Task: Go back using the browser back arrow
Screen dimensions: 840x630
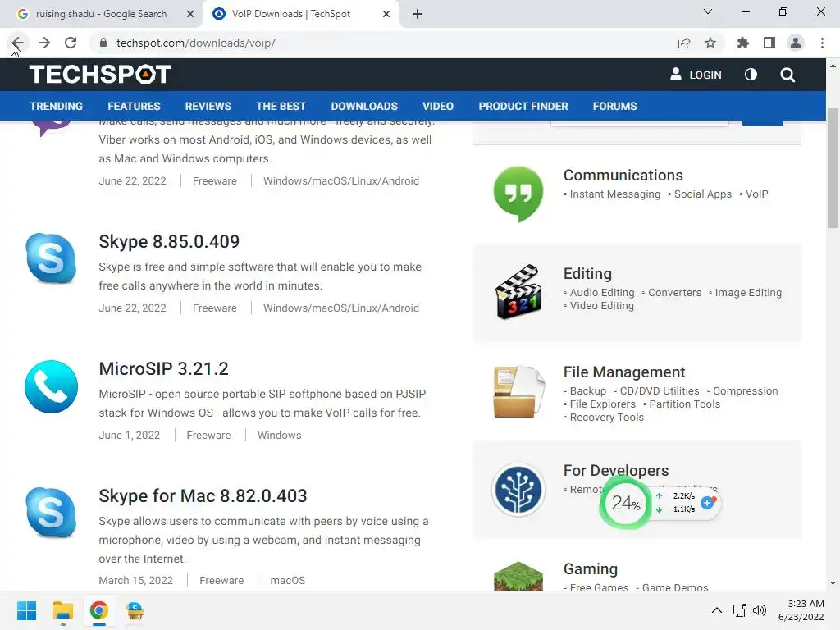Action: [18, 43]
